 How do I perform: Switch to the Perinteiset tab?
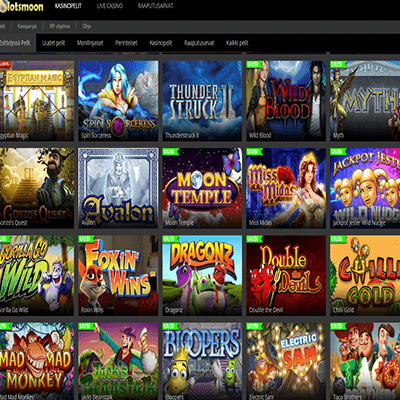(126, 43)
